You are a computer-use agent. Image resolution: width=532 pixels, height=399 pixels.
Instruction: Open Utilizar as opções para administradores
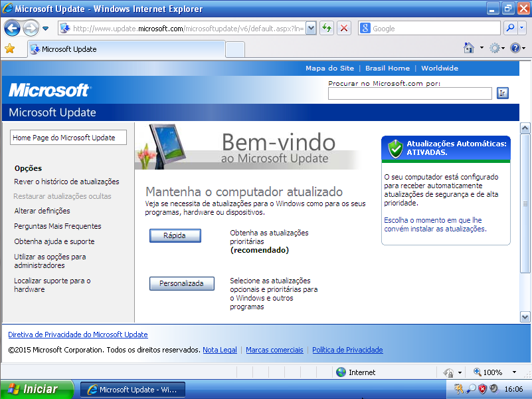tap(50, 261)
